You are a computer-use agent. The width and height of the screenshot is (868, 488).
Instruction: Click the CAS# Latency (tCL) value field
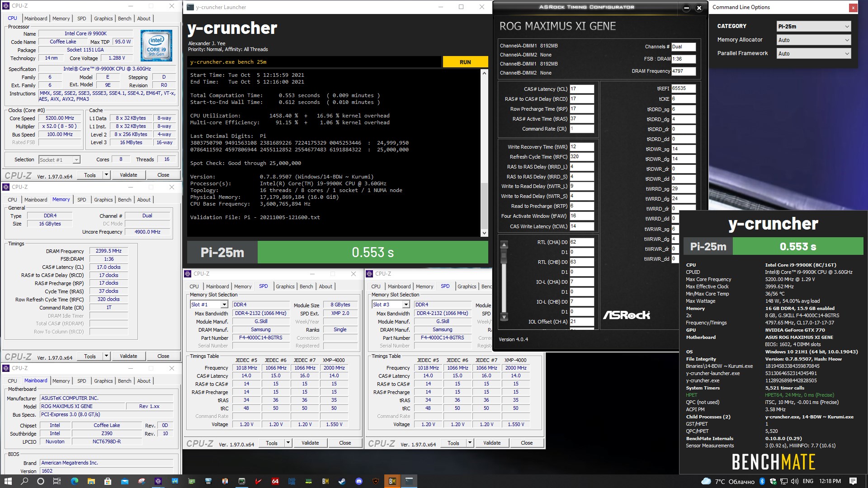point(581,89)
